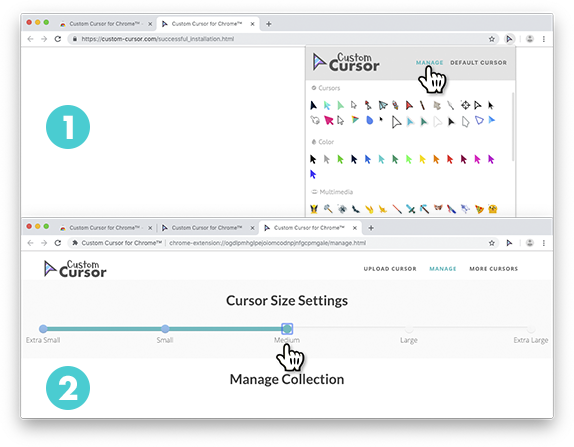Choose the yellow arrow in Color section
Image resolution: width=574 pixels, height=447 pixels.
[x=422, y=159]
